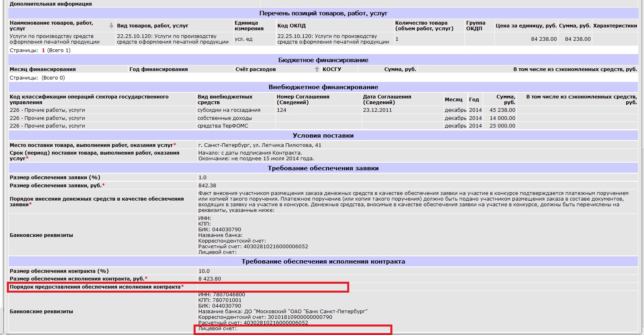644x335 pixels.
Task: Sort by Счёт расходов column arrow icon
Action: pos(317,69)
